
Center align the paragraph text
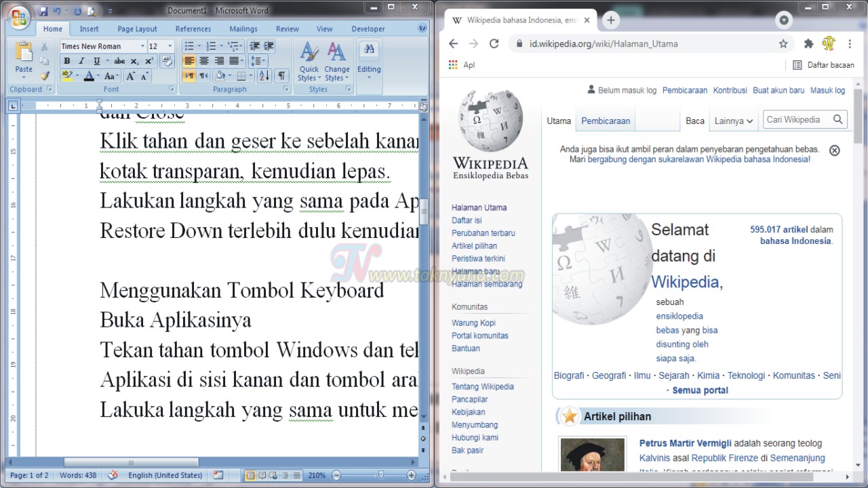click(204, 61)
